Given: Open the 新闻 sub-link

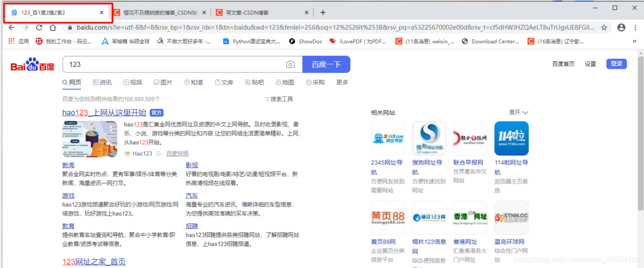Looking at the screenshot, I should (68, 165).
